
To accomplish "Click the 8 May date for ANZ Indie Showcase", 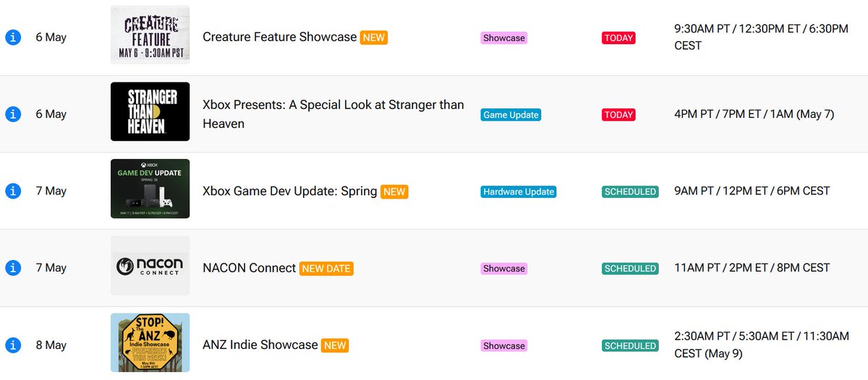I will point(51,345).
